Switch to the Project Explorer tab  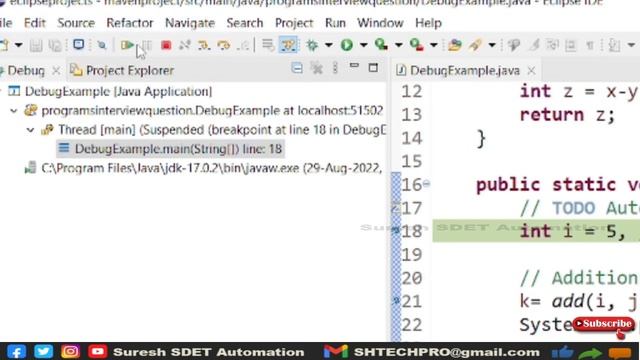pyautogui.click(x=122, y=70)
